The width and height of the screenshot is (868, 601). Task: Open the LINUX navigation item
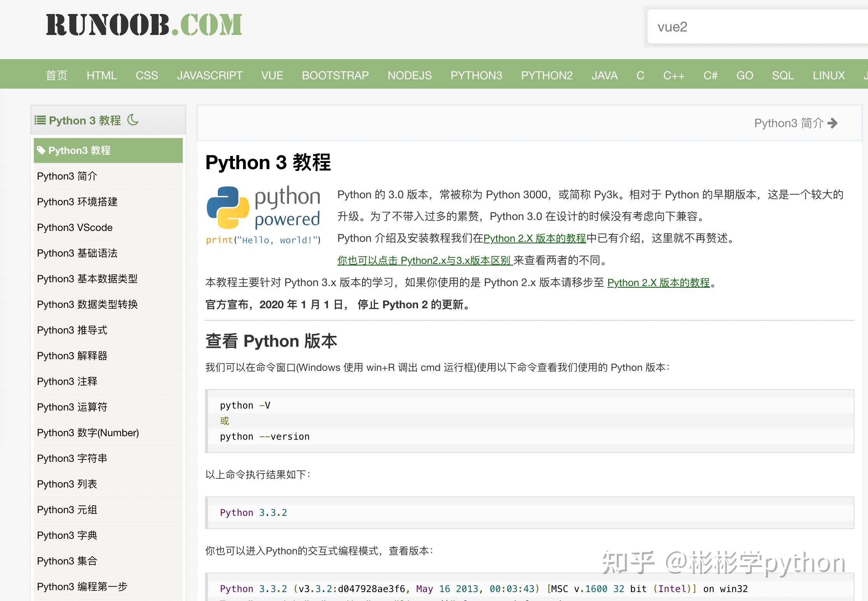(x=828, y=75)
